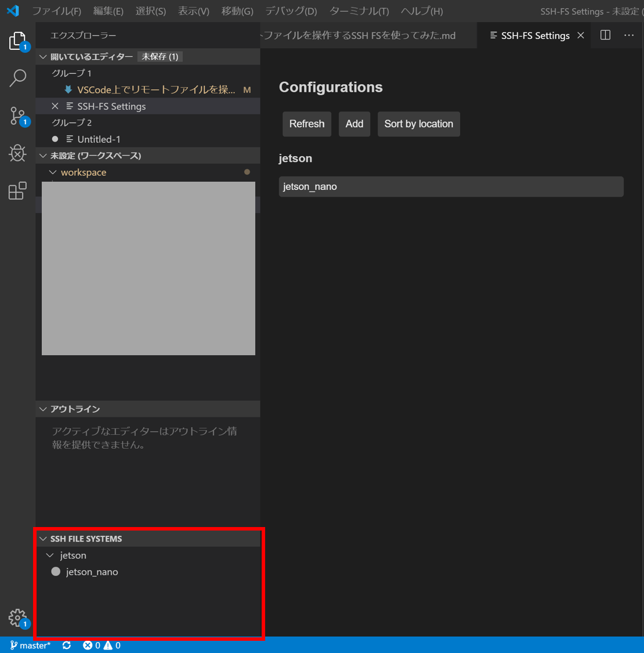The width and height of the screenshot is (644, 653).
Task: Open the 編集(E) menu
Action: pyautogui.click(x=108, y=11)
